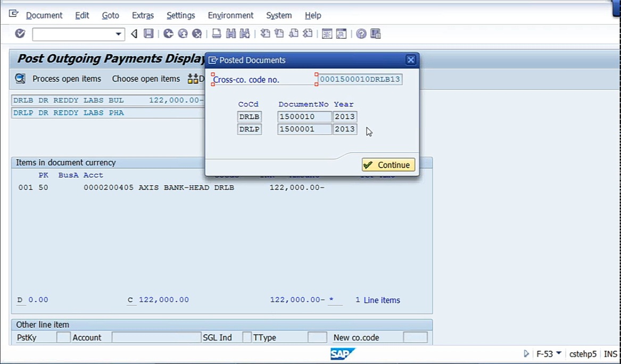Image resolution: width=621 pixels, height=364 pixels.
Task: Go to Last Page icon
Action: pyautogui.click(x=308, y=34)
